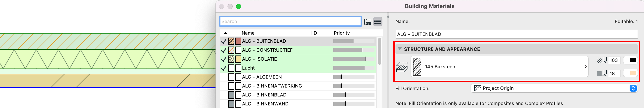Click the cut fill hatch icon for ALG - BUITENBLAD

[231, 41]
